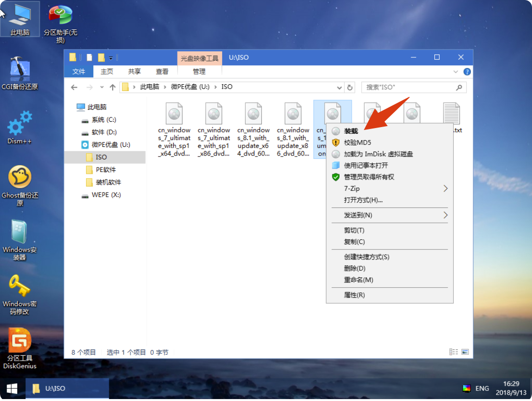Viewport: 532px width, 401px height.
Task: Select 校验MD5 in the context menu
Action: tap(357, 142)
